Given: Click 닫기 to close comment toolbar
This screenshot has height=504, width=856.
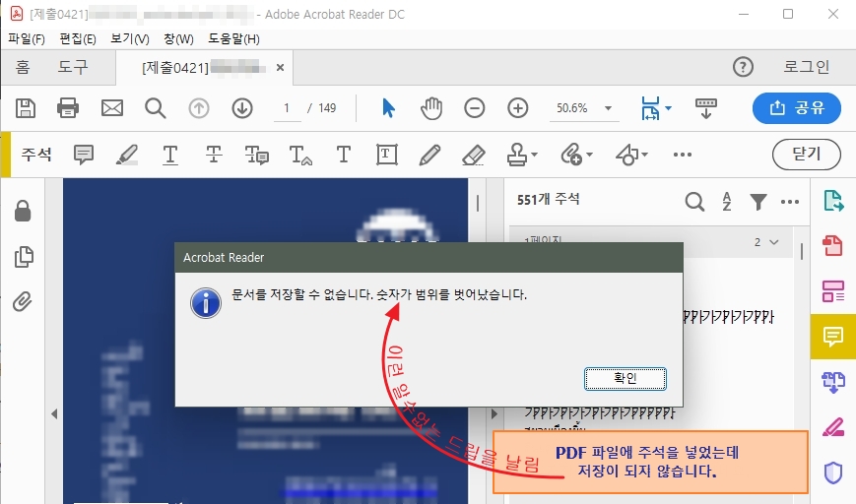Looking at the screenshot, I should 807,155.
